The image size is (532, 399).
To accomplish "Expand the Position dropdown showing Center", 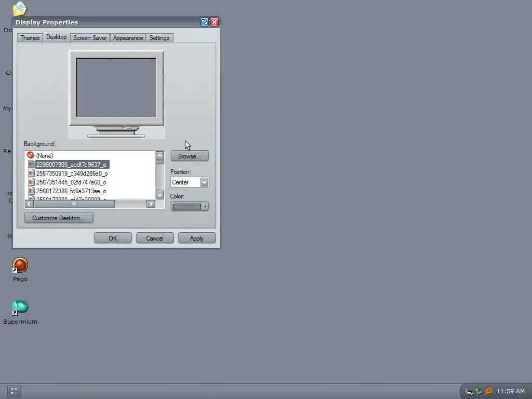I will 204,182.
